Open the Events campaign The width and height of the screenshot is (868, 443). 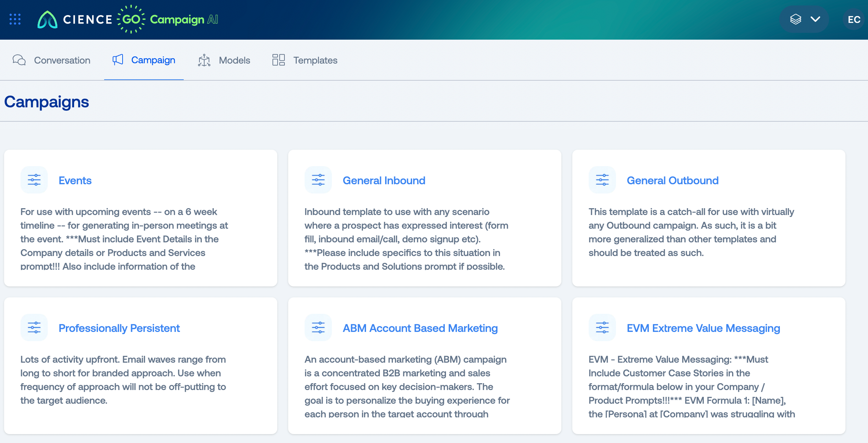coord(75,180)
